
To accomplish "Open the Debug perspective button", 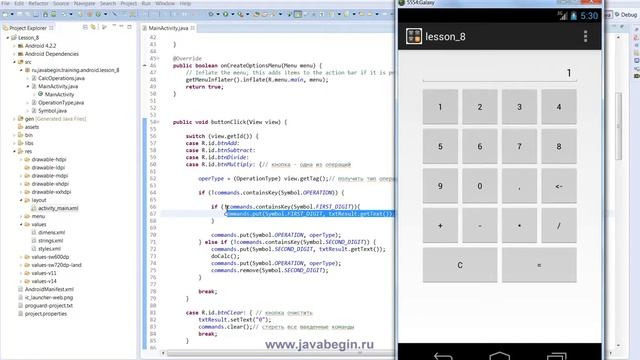I will click(x=626, y=15).
